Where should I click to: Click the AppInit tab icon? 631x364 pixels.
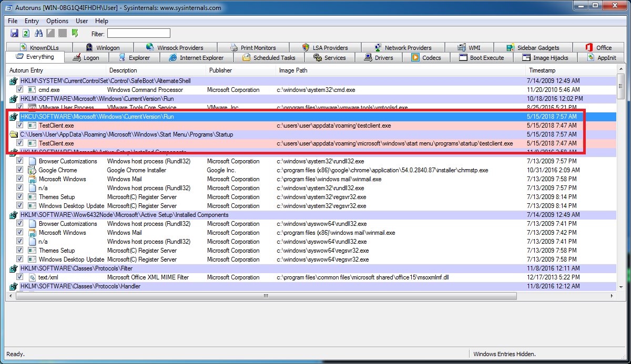point(591,58)
